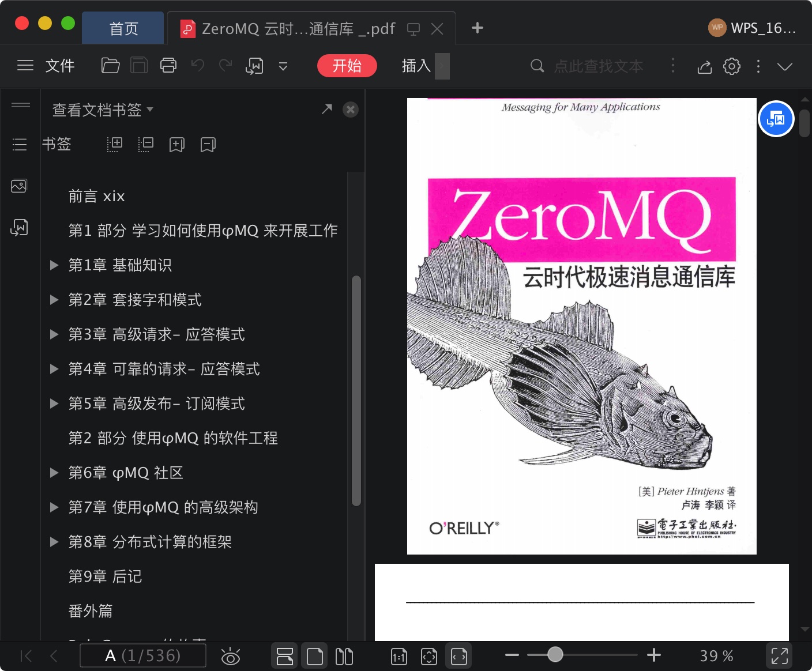Image resolution: width=812 pixels, height=671 pixels.
Task: Switch to the 首页 tab
Action: click(123, 28)
